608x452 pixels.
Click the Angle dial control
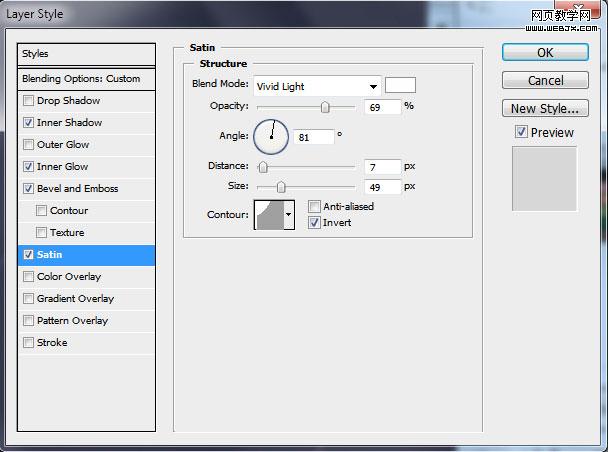[x=271, y=137]
